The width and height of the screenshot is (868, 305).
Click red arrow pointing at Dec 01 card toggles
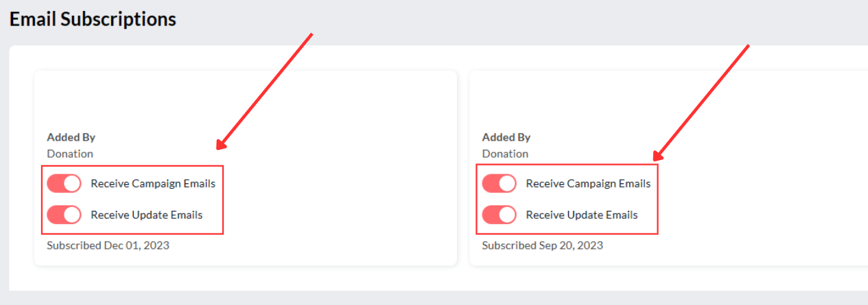[x=264, y=91]
